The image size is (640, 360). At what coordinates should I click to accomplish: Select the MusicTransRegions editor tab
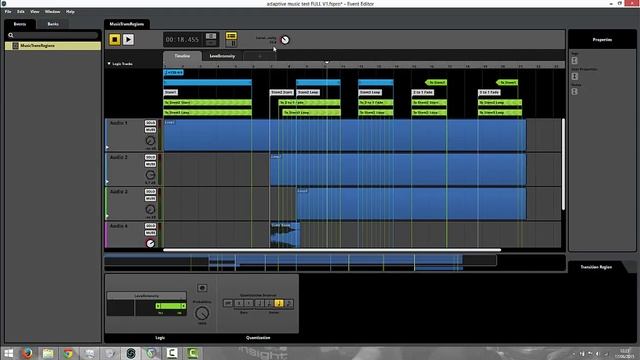pyautogui.click(x=127, y=24)
